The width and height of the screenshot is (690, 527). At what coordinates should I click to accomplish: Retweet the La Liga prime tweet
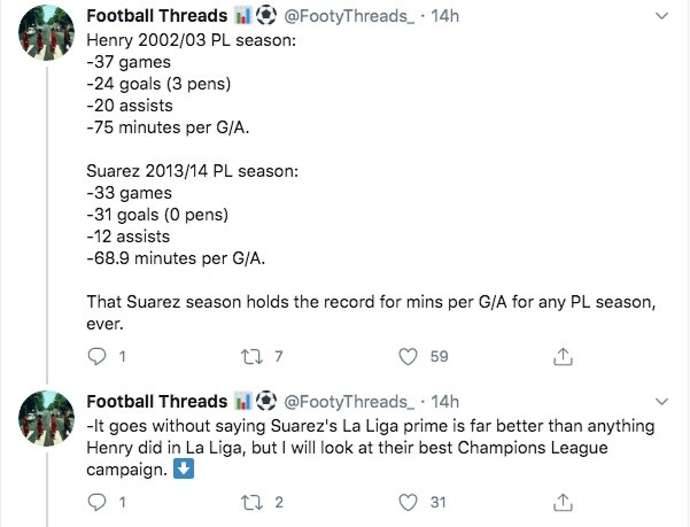coord(252,502)
